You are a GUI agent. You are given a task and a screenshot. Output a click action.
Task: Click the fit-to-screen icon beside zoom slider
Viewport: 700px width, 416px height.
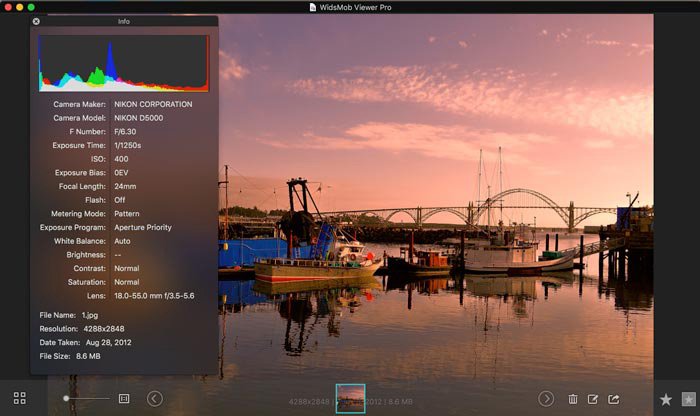(124, 398)
